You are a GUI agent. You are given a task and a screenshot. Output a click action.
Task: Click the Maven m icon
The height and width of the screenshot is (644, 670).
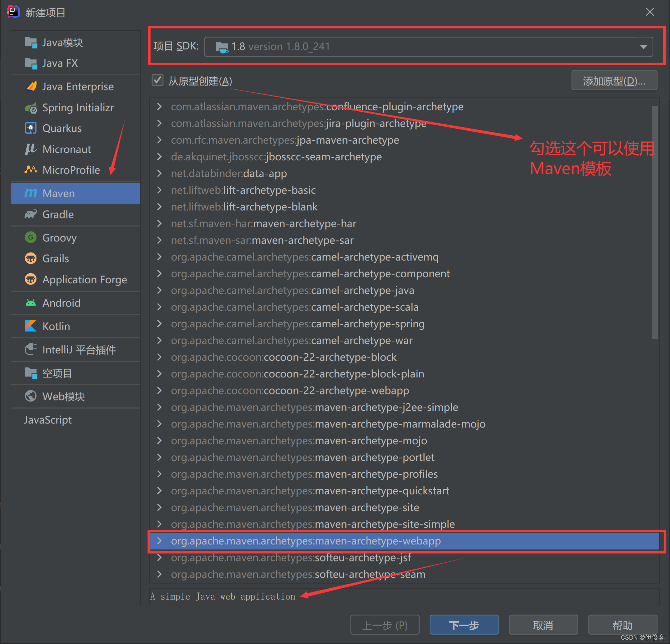pyautogui.click(x=31, y=193)
